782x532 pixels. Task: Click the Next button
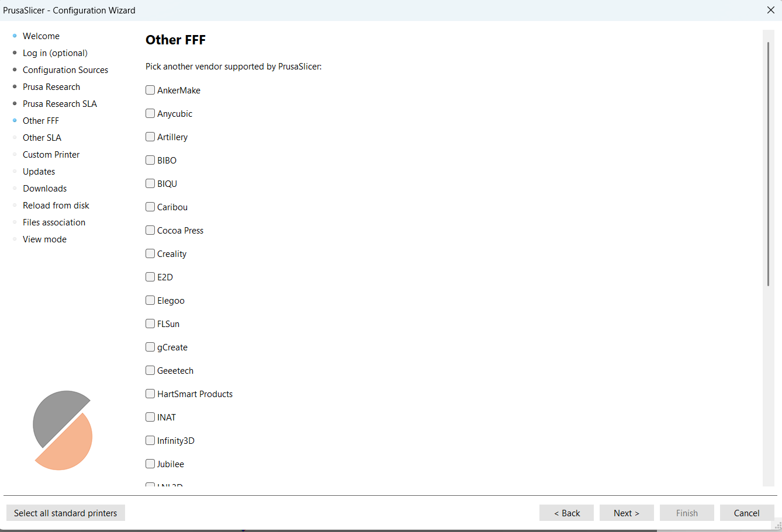point(626,513)
